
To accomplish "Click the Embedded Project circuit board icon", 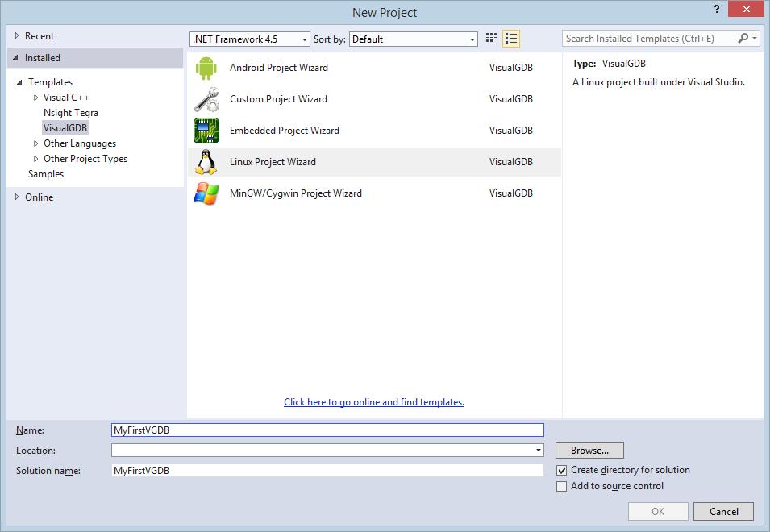I will pos(206,131).
